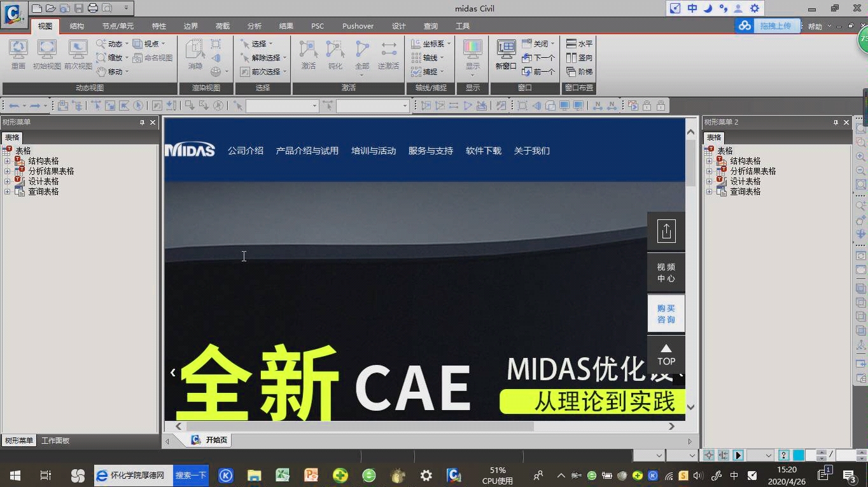The image size is (868, 487).
Task: Click the 全部 activate-all icon
Action: [x=362, y=55]
